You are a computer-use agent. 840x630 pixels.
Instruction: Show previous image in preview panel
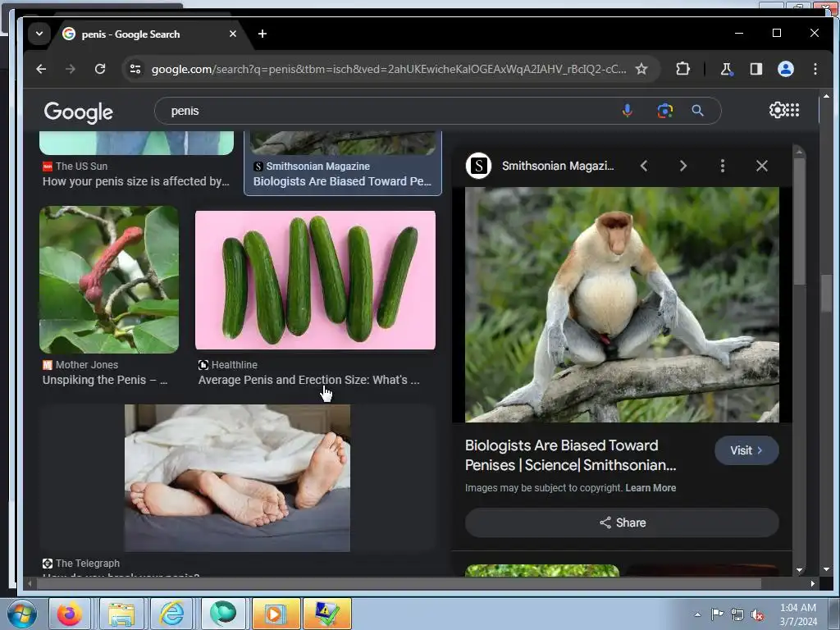coord(645,166)
